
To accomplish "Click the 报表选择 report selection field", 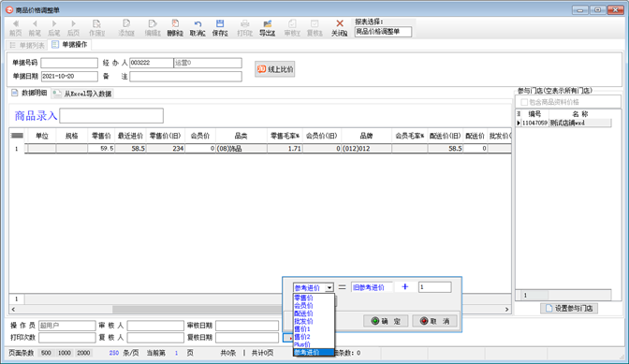I will [383, 32].
